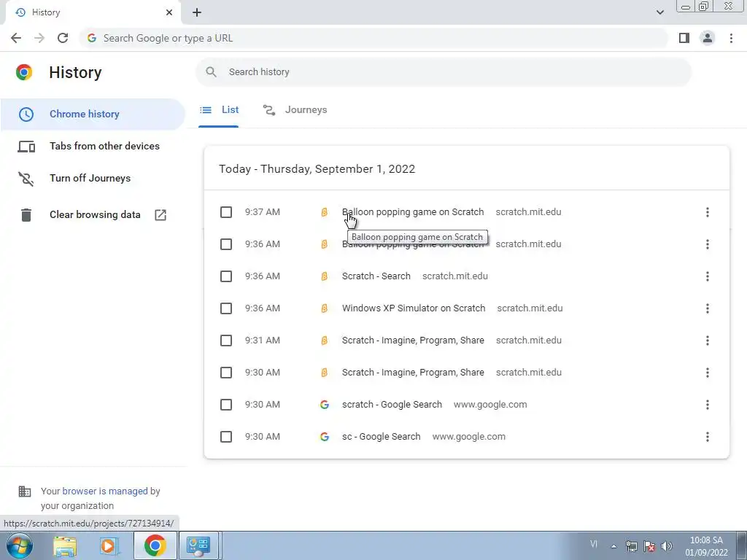Click the trash icon for Clear browsing data
The height and width of the screenshot is (560, 747).
pos(26,215)
